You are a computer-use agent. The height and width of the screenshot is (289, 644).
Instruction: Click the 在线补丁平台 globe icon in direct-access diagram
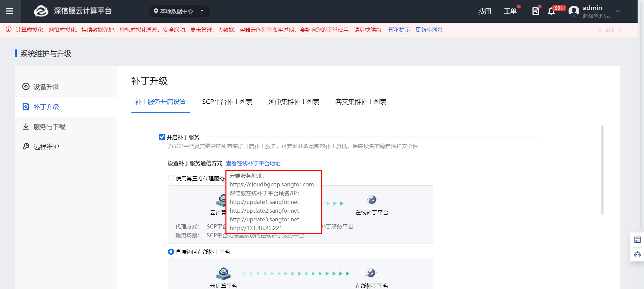pos(371,273)
